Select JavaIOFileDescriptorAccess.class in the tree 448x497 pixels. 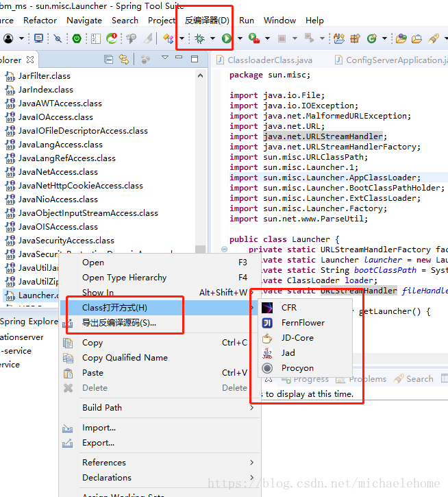(x=83, y=131)
